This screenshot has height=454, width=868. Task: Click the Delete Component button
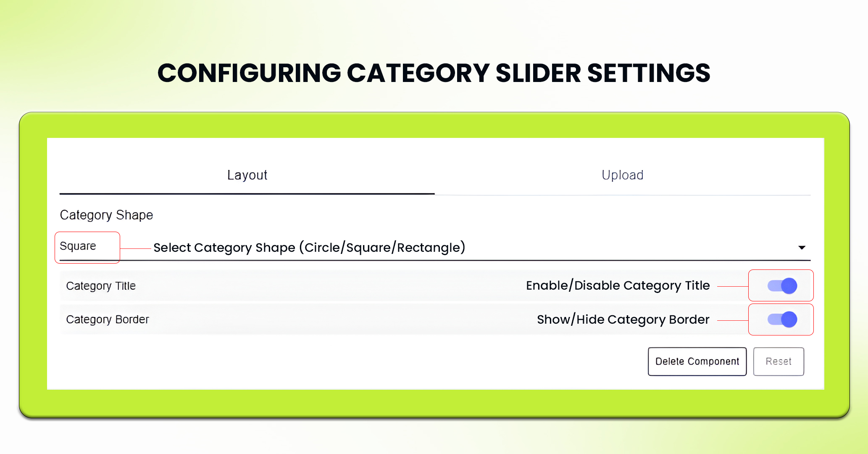(x=697, y=362)
